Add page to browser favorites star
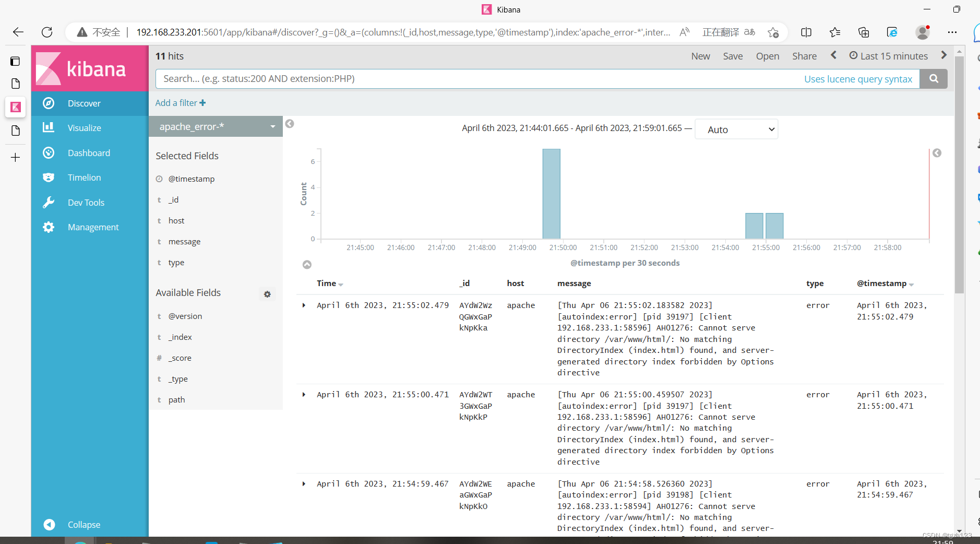Screen dimensions: 980x544 tap(773, 32)
